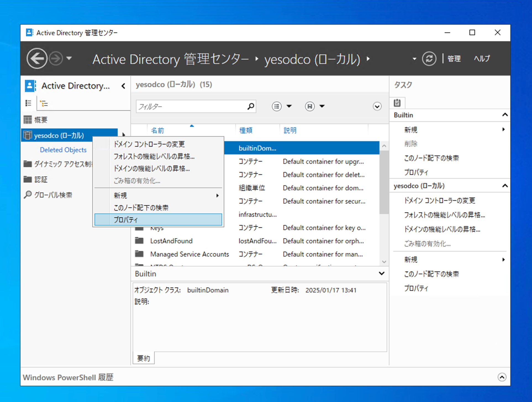Click ドメインの機能レベルの昇格 in tasks pane
This screenshot has width=532, height=402.
442,229
